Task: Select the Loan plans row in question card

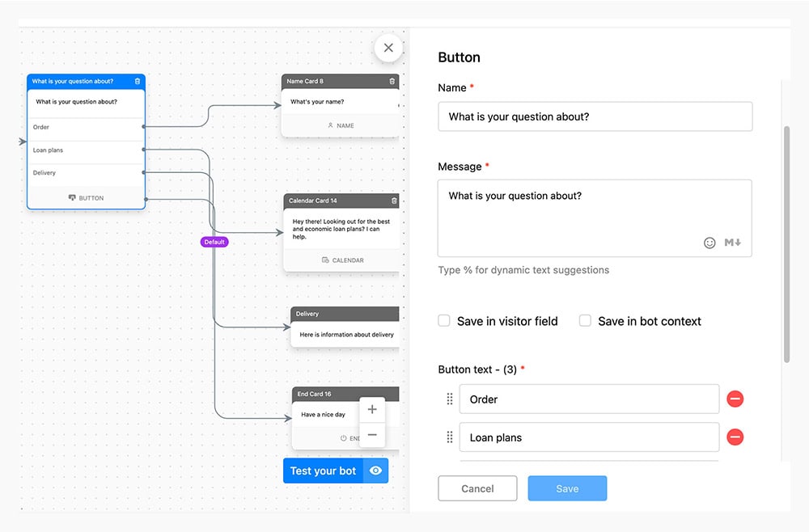Action: click(x=86, y=150)
